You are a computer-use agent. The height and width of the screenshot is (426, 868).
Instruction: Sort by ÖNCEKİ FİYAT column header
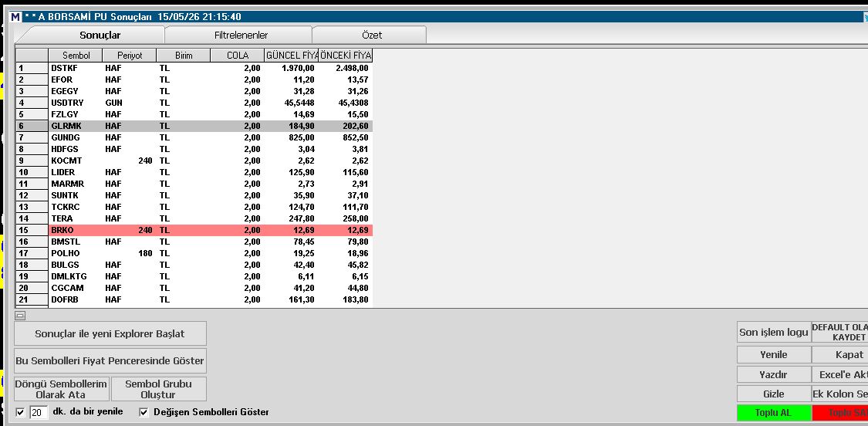346,56
